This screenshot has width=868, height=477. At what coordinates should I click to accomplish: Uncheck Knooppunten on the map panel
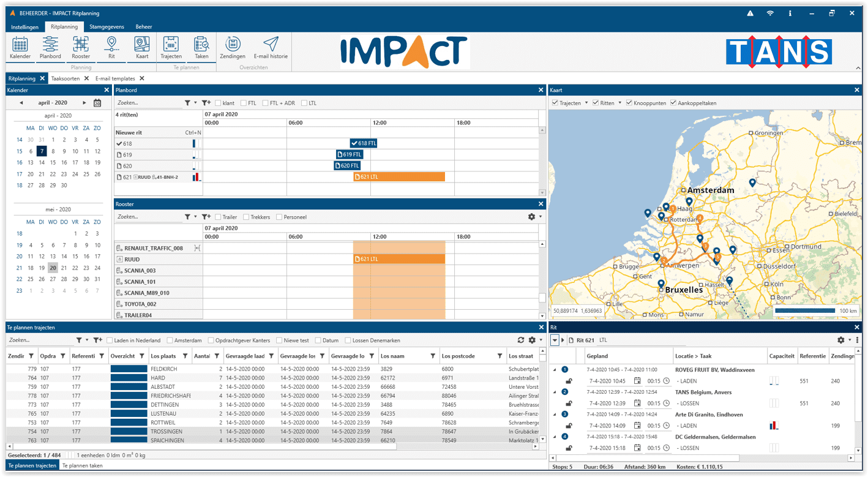tap(629, 103)
